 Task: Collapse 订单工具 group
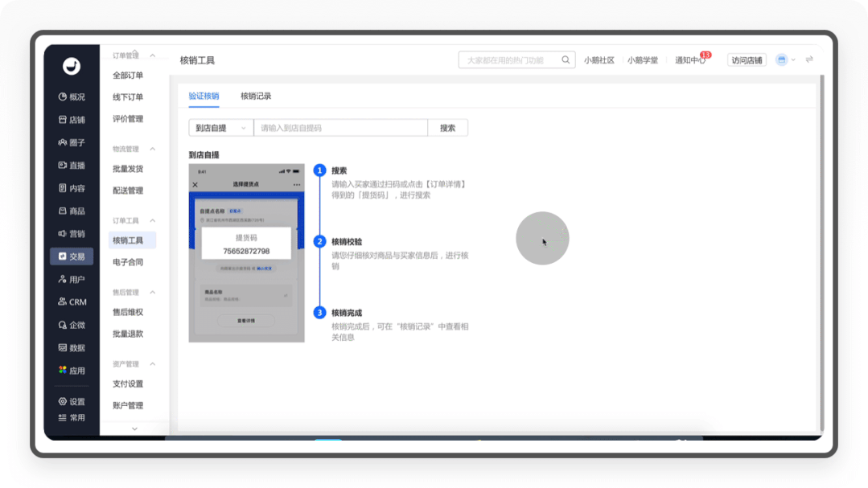coord(153,221)
